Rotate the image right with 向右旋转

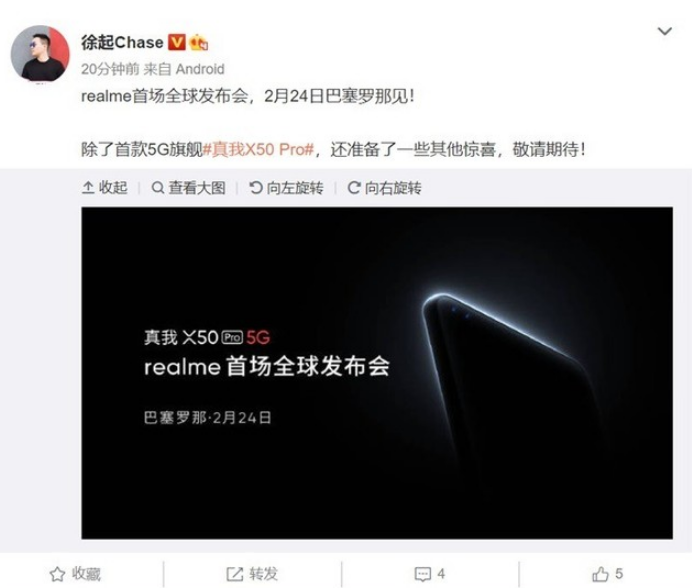[384, 188]
